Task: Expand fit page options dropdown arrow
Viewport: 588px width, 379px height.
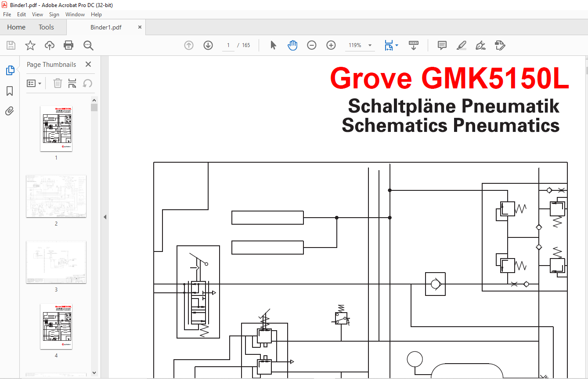Action: (397, 45)
